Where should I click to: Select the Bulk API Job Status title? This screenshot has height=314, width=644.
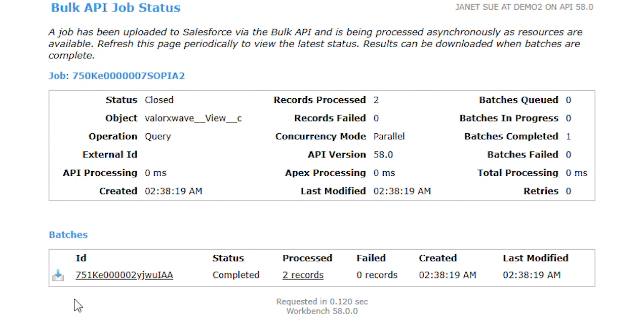pos(116,8)
